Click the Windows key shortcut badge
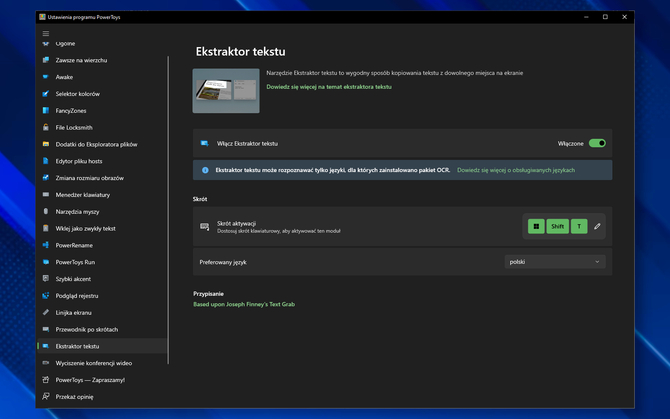Screen dimensions: 670x419 [536, 226]
